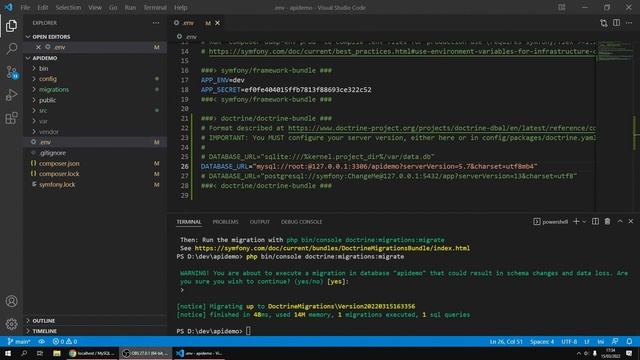Click Ln 26, Col 51 in status bar
This screenshot has width=640, height=360.
[x=506, y=341]
